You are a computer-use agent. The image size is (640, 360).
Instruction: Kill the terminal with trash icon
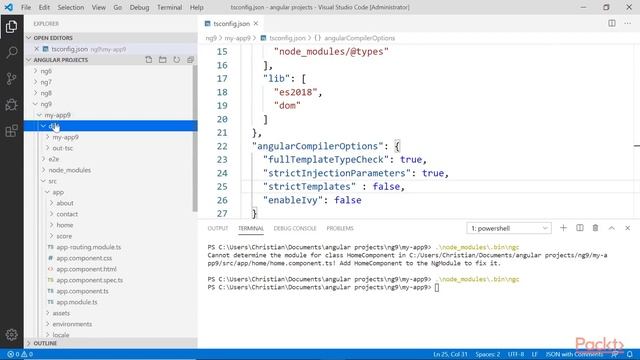pos(596,228)
